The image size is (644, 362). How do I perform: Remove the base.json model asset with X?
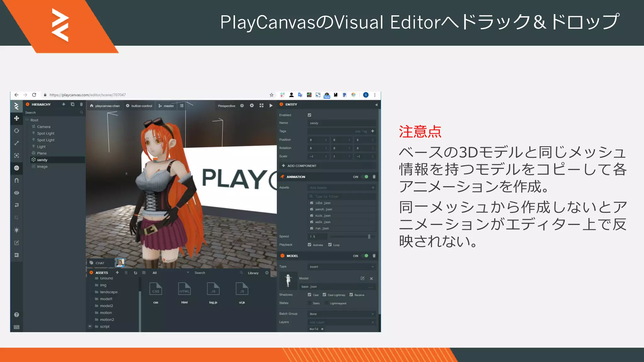pyautogui.click(x=371, y=278)
